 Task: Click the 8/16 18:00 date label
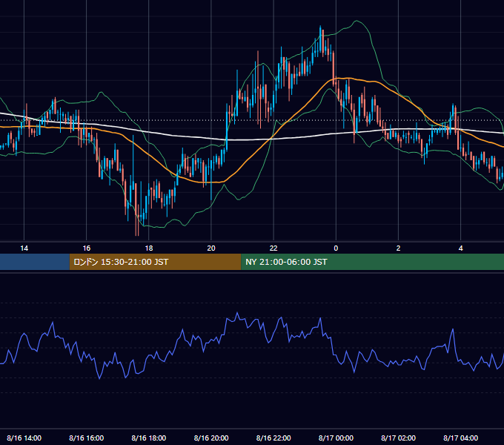coord(149,438)
